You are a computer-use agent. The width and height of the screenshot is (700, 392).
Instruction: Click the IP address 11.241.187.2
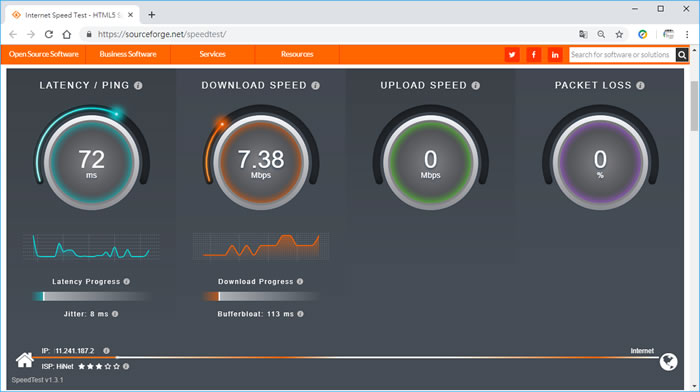point(75,351)
